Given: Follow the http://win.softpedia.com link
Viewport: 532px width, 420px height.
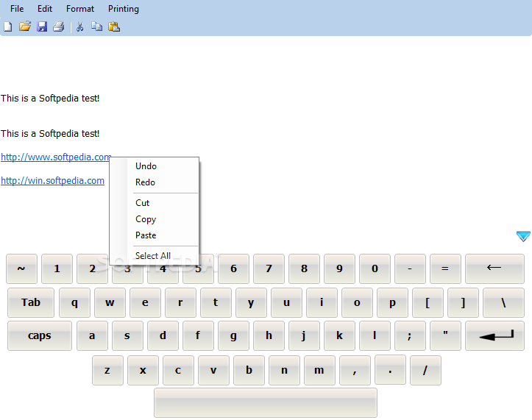Looking at the screenshot, I should (x=52, y=181).
